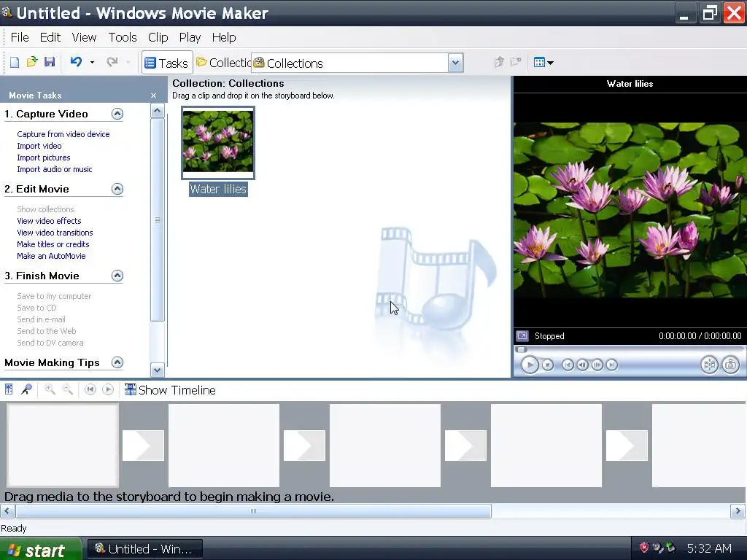Collapse the Finish Movie section
The image size is (747, 560).
(117, 276)
